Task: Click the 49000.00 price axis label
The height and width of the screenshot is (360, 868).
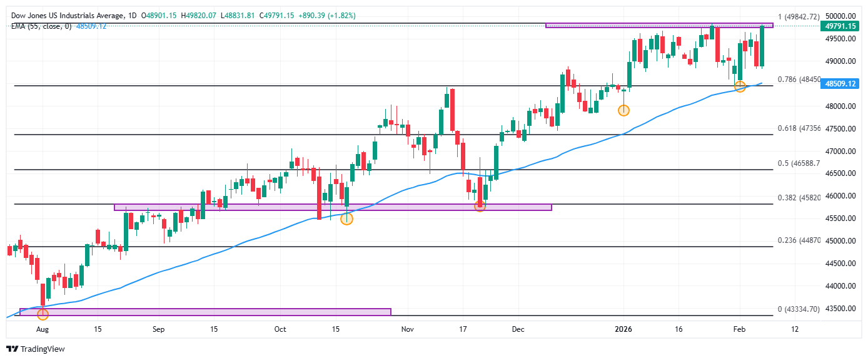Action: pos(840,61)
